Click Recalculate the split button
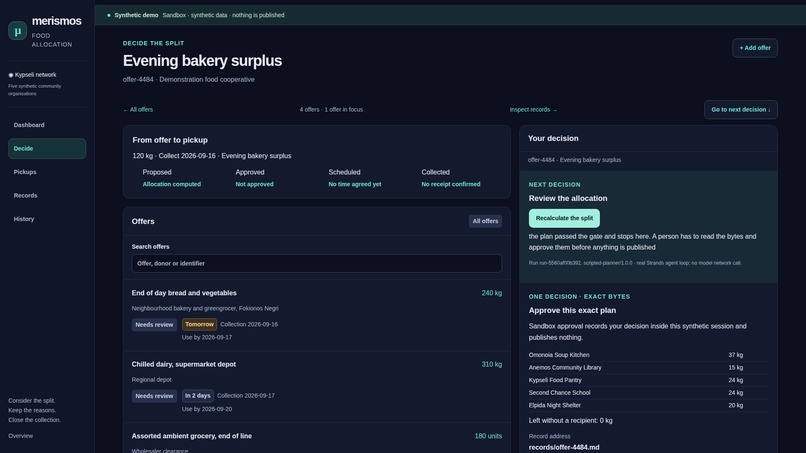 click(x=564, y=218)
